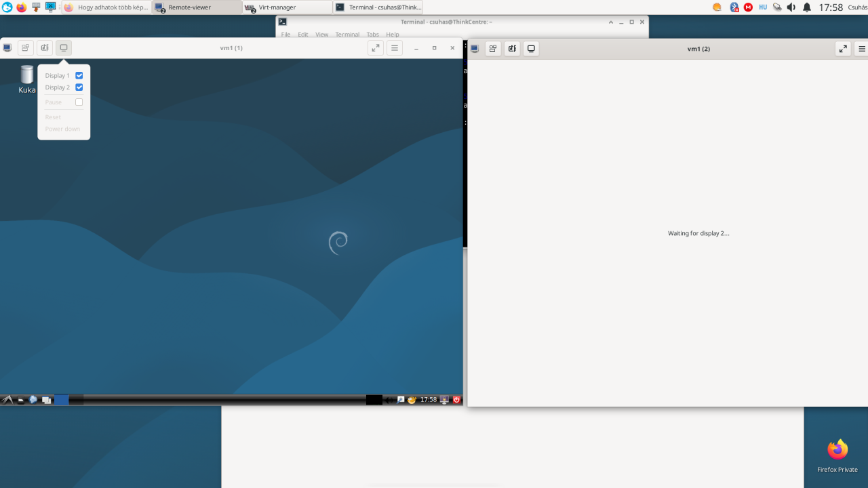Switch to Virt-manager taskbar item
This screenshot has width=868, height=488.
[288, 7]
